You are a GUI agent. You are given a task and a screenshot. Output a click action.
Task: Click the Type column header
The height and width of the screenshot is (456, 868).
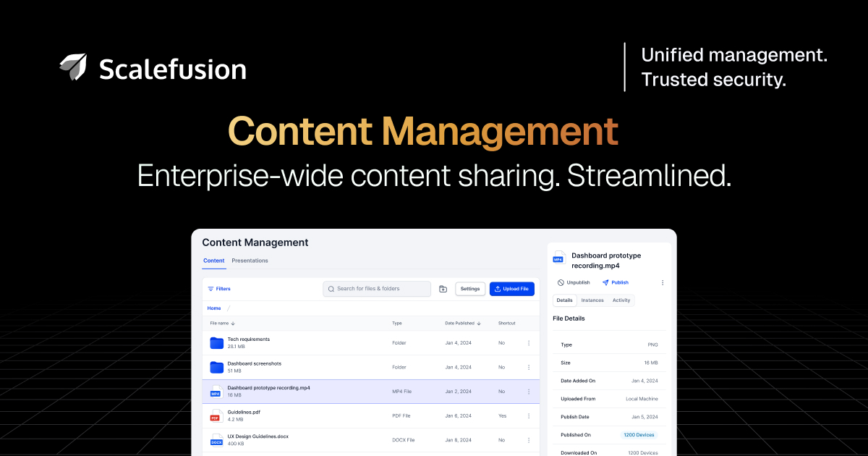(x=397, y=324)
